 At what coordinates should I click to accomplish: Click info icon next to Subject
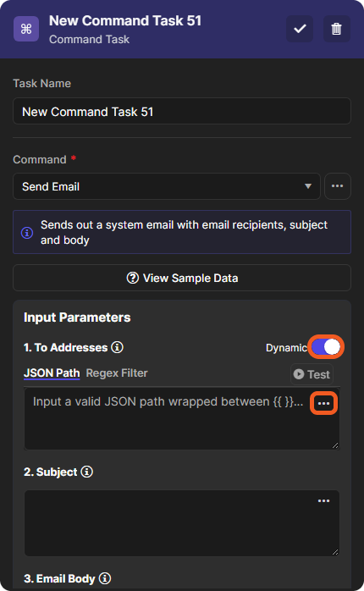(86, 472)
